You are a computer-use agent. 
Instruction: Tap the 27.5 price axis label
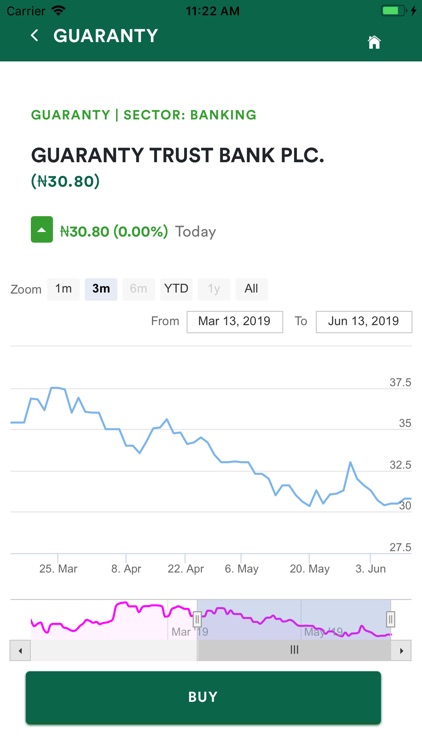[x=400, y=547]
